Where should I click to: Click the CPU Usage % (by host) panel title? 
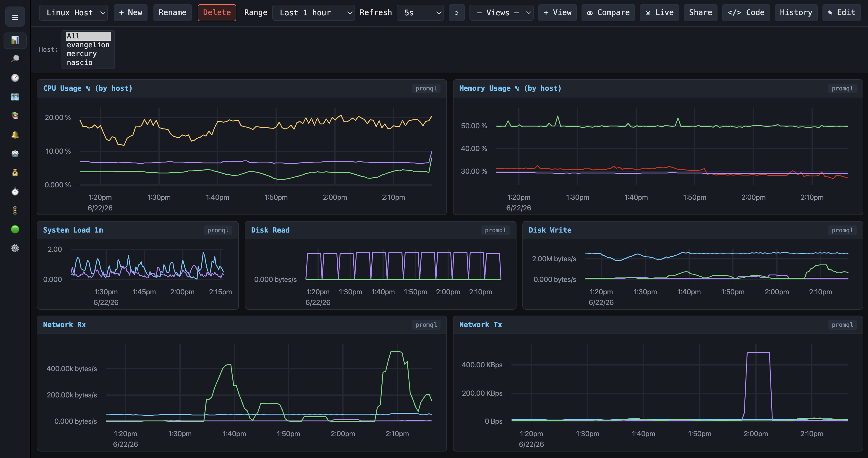coord(88,88)
